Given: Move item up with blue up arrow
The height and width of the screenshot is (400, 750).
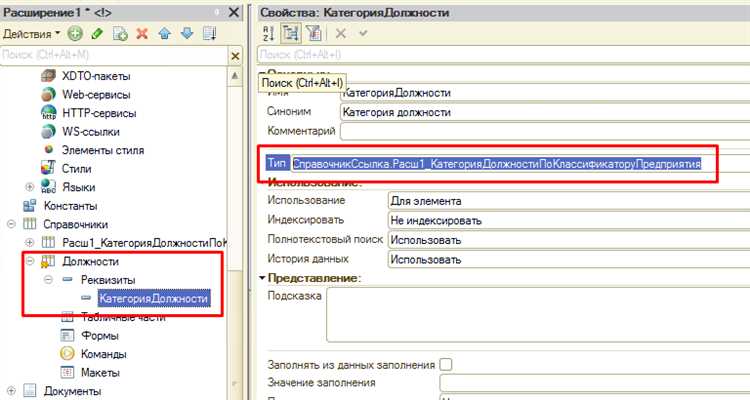Looking at the screenshot, I should click(165, 33).
